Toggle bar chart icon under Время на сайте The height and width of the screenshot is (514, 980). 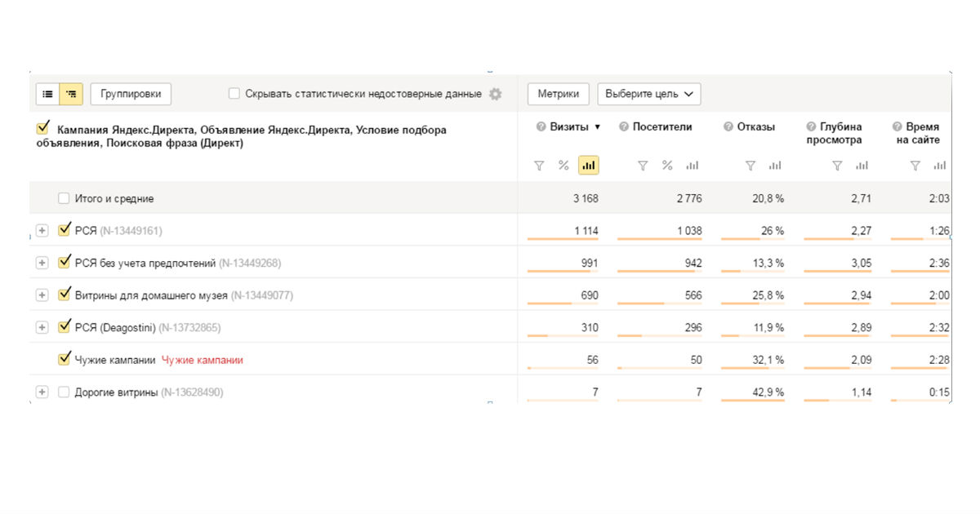[940, 166]
